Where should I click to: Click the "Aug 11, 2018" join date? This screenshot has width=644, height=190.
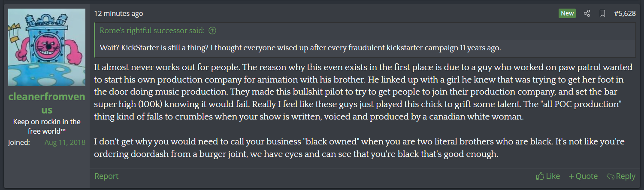[65, 142]
